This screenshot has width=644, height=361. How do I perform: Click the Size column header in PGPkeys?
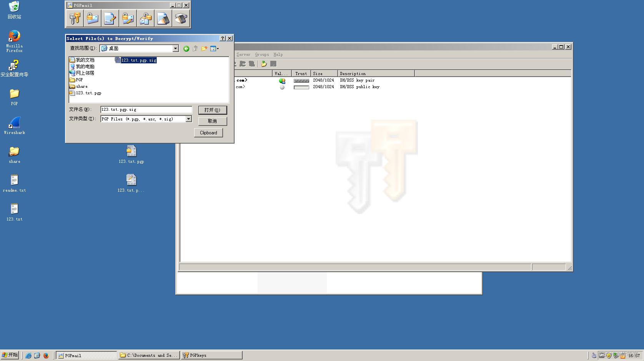click(x=324, y=74)
